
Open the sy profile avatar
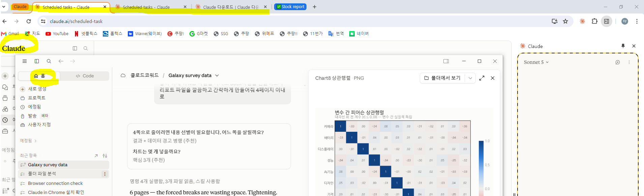(x=625, y=21)
